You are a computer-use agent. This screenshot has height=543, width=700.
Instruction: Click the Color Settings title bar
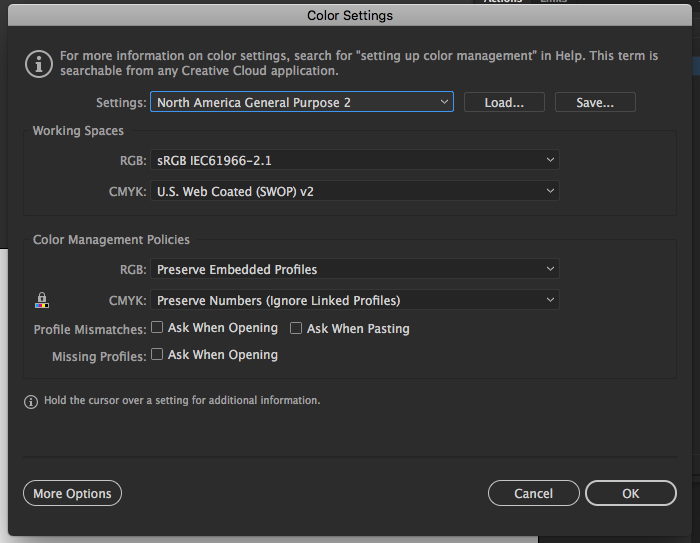[x=349, y=15]
